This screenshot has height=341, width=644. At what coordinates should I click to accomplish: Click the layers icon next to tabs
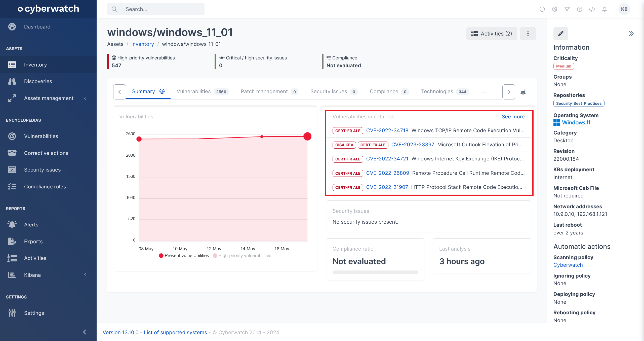(x=523, y=92)
